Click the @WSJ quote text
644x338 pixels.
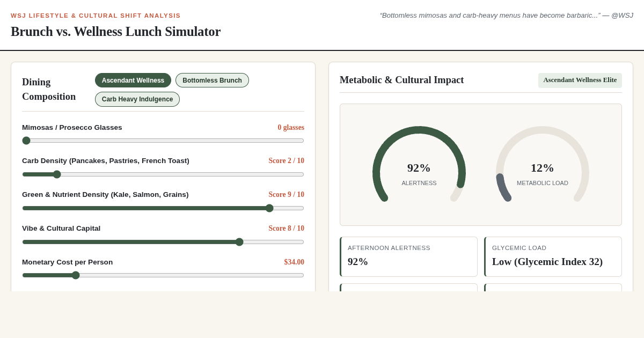click(507, 16)
